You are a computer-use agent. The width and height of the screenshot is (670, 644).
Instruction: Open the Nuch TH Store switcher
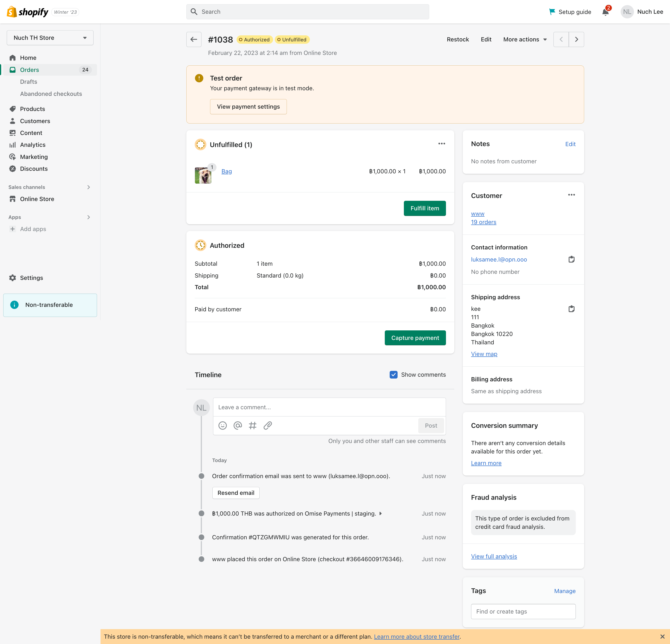pyautogui.click(x=50, y=38)
